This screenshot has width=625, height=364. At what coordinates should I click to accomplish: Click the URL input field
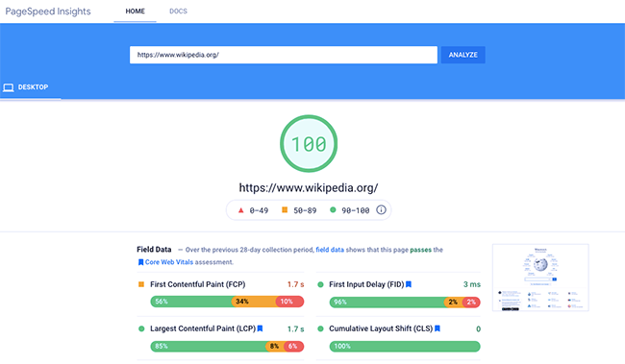pyautogui.click(x=284, y=55)
